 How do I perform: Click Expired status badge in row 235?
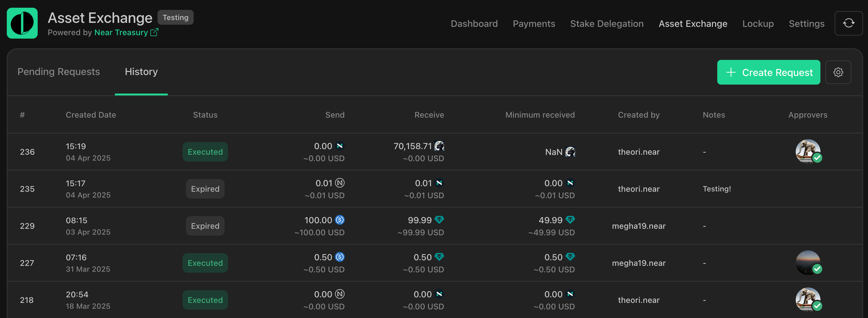[205, 189]
